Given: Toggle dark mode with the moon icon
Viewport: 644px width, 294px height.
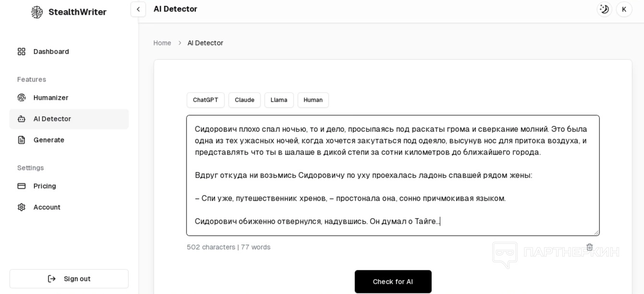Looking at the screenshot, I should (604, 9).
